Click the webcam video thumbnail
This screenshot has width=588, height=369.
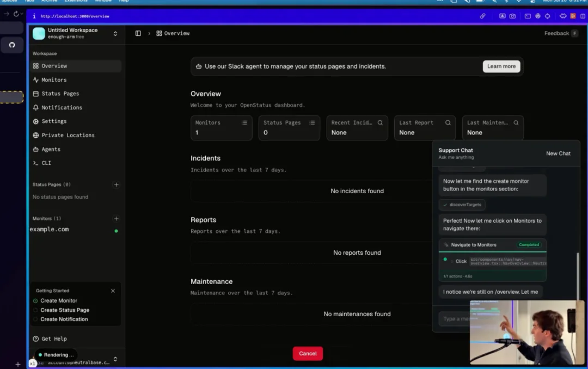pos(527,332)
